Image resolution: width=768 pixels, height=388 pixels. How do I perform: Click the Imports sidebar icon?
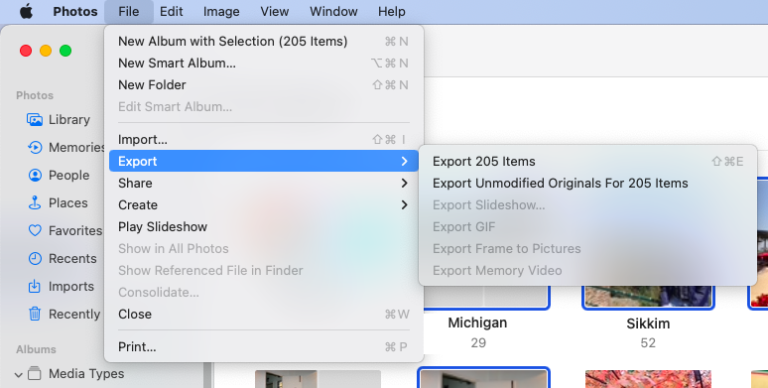click(34, 286)
